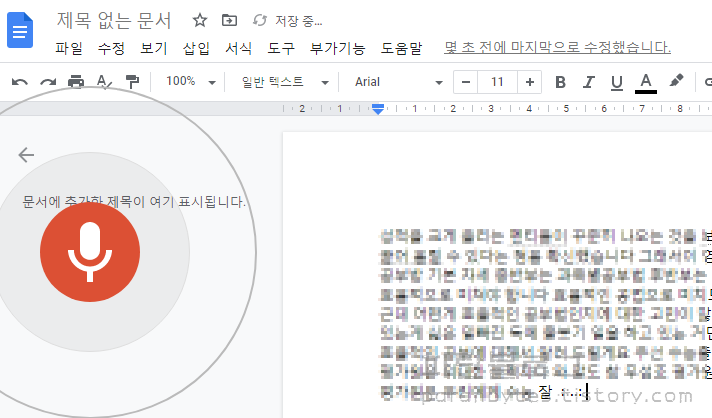Image resolution: width=712 pixels, height=418 pixels.
Task: Move document using folder icon
Action: pos(229,20)
